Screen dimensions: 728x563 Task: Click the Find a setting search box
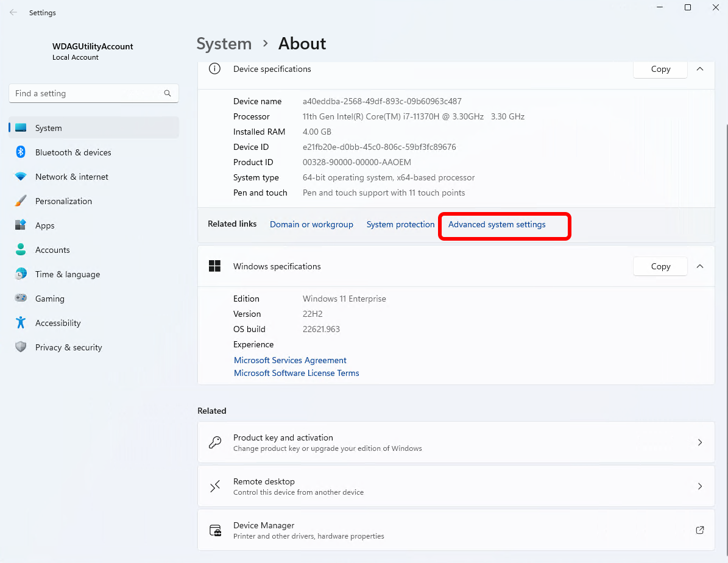click(x=93, y=93)
